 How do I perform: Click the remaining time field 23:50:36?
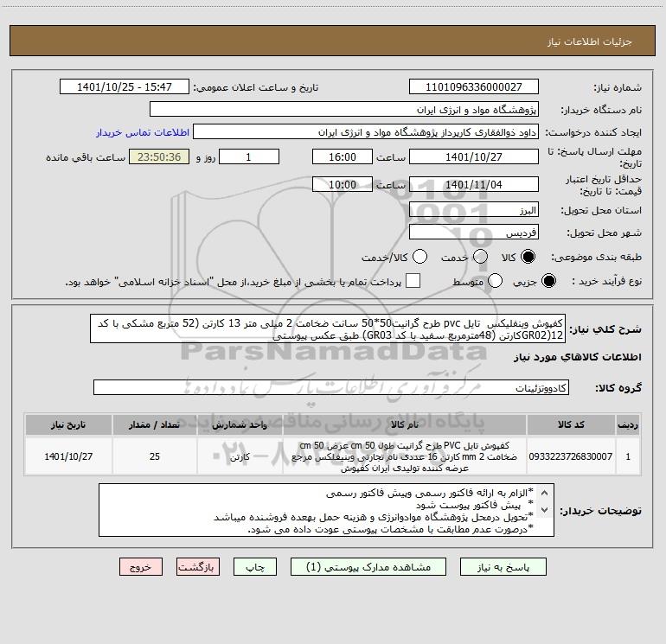[x=159, y=156]
